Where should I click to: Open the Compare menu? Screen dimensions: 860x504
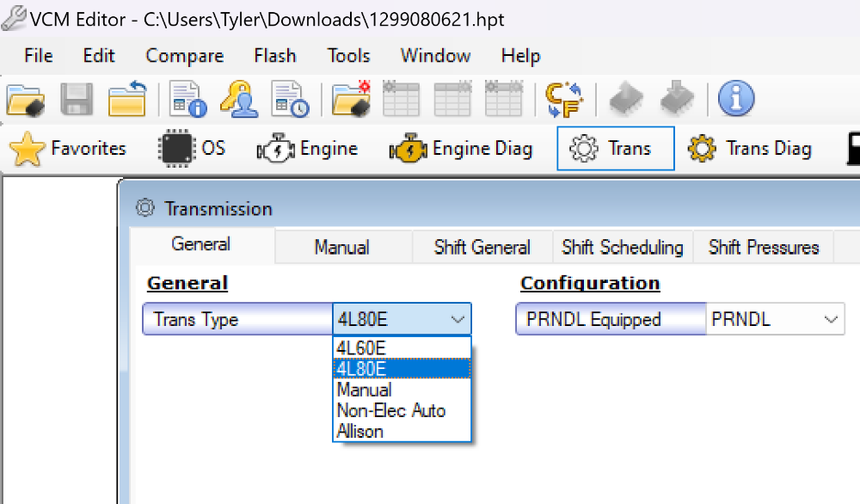(185, 56)
